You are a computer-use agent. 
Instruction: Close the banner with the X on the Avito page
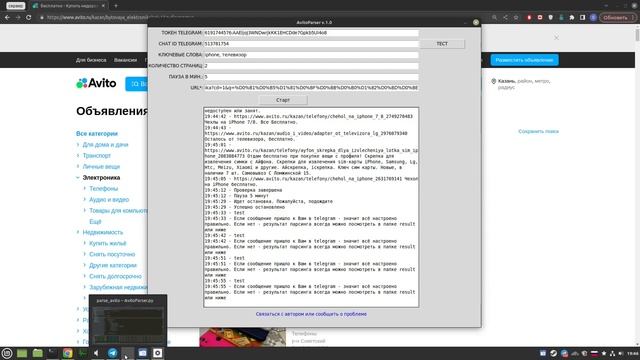[x=556, y=38]
